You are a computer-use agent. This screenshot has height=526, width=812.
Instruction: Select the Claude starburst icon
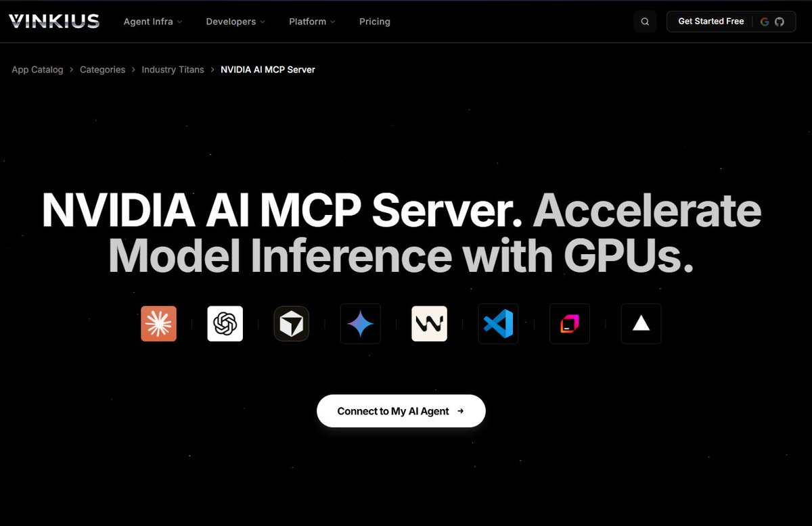click(x=158, y=324)
